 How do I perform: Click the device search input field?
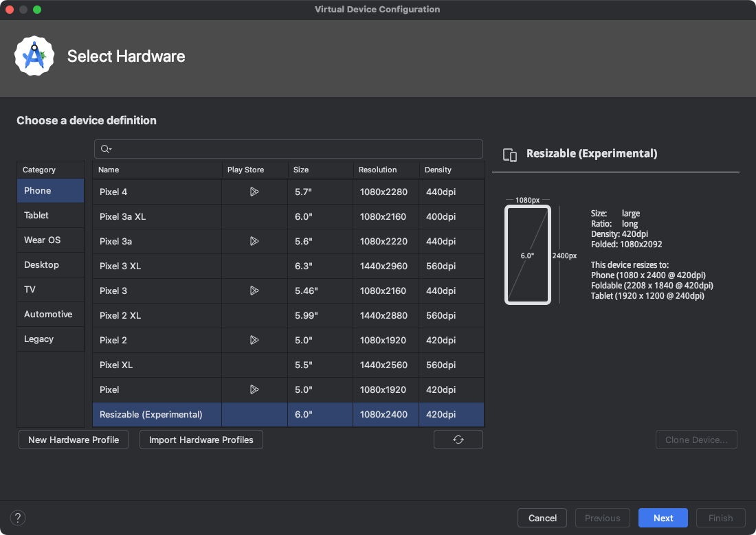click(x=289, y=149)
